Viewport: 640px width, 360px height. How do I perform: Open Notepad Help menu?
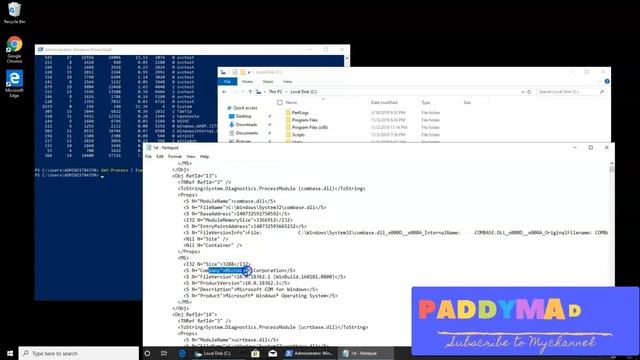coord(204,156)
